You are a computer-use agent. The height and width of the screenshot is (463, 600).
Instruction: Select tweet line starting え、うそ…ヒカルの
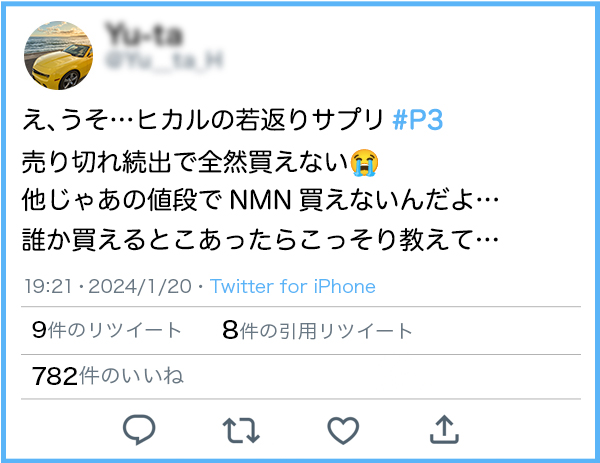coord(232,120)
